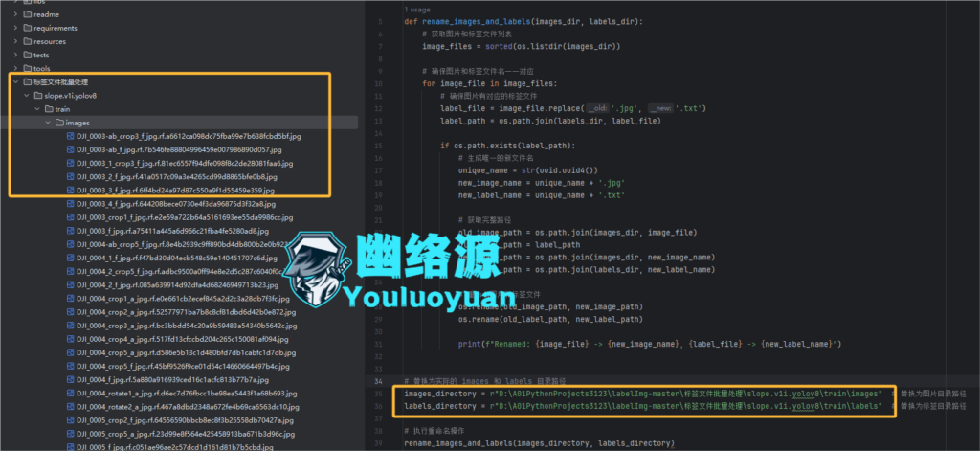Click the readme folder icon
Screen dimensions: 980x451
pyautogui.click(x=27, y=14)
